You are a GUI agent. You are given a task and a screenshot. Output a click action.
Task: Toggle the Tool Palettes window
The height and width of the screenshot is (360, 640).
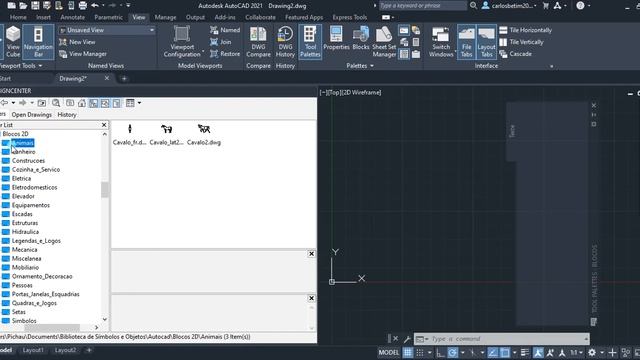310,42
